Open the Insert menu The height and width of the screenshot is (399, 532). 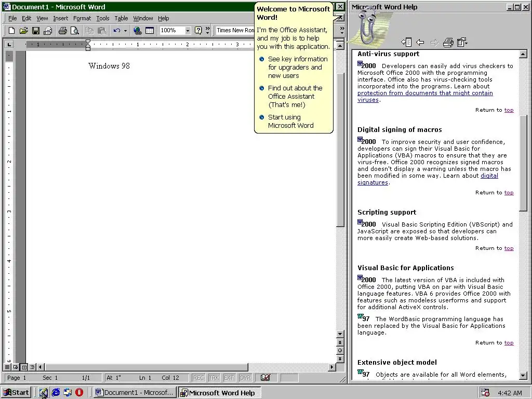(x=60, y=18)
